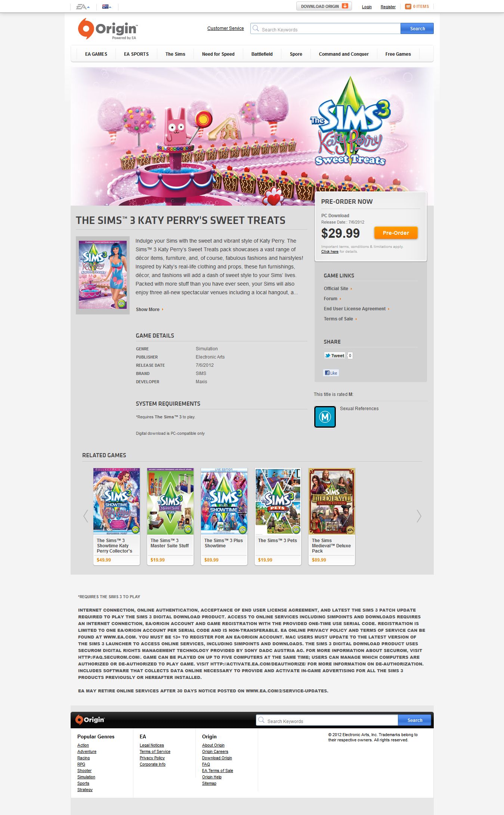Click the Facebook Like button

coord(331,373)
